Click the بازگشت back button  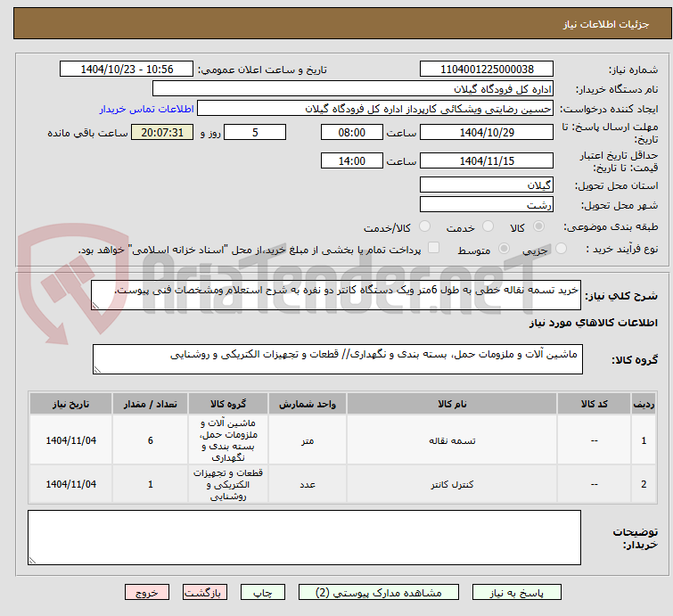pyautogui.click(x=204, y=593)
